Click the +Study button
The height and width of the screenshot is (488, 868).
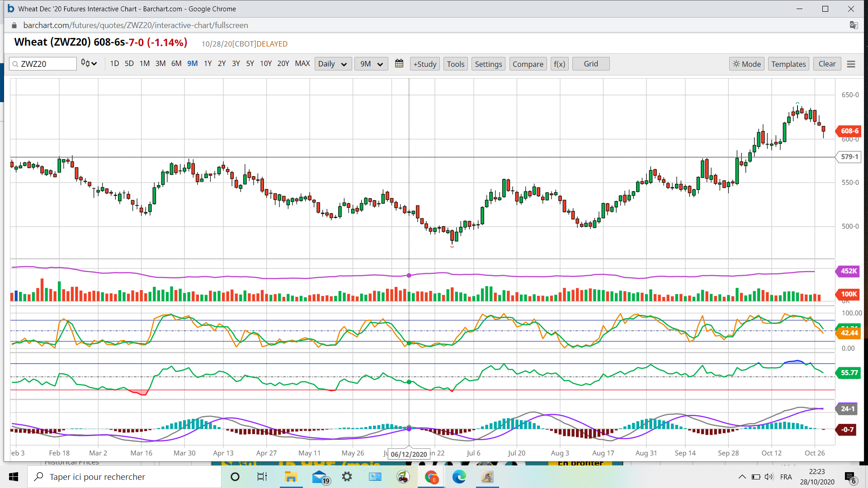point(425,64)
